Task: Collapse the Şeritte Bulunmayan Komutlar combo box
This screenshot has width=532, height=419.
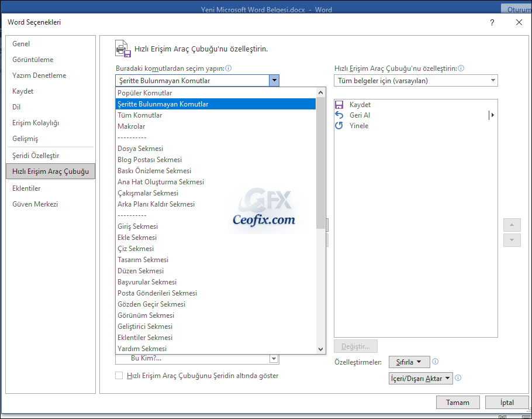Action: [x=274, y=81]
